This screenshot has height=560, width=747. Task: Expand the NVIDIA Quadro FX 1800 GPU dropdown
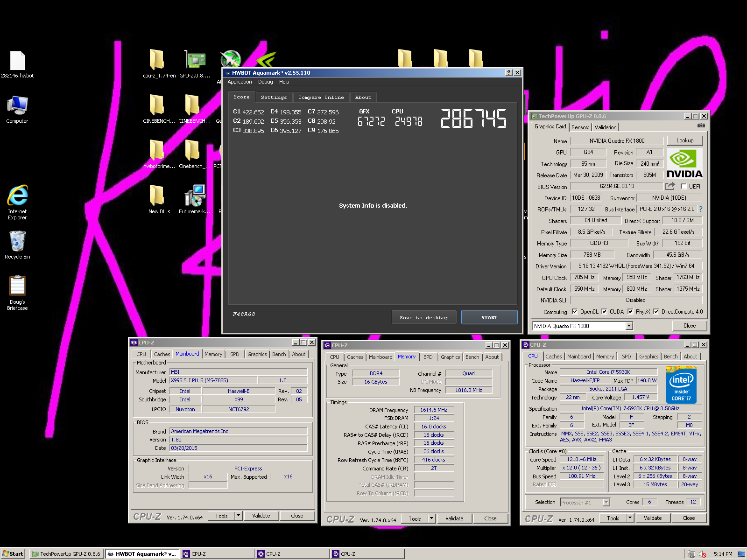click(629, 326)
